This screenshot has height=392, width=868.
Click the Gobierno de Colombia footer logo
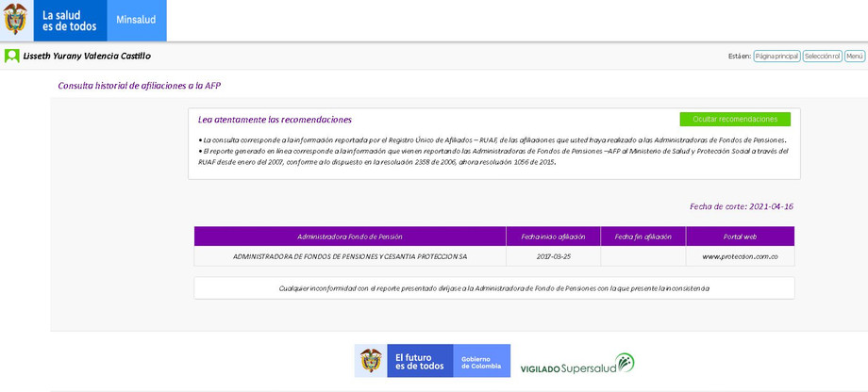click(x=481, y=361)
